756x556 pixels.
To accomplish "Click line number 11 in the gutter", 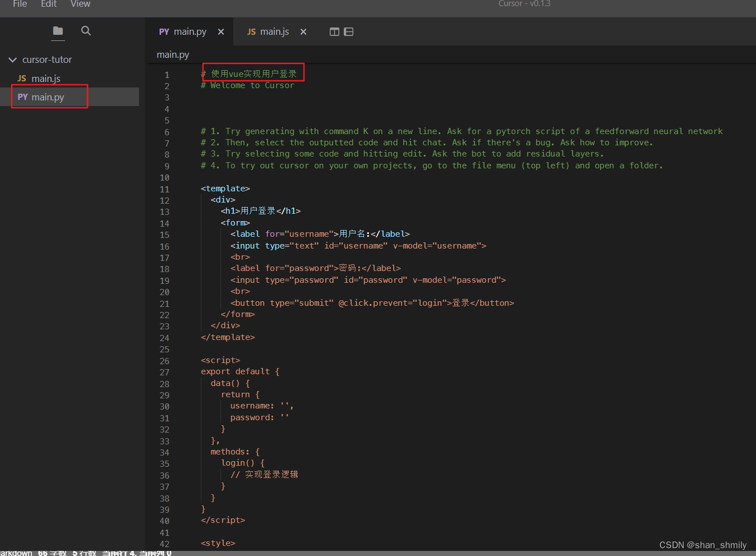I will (x=164, y=190).
